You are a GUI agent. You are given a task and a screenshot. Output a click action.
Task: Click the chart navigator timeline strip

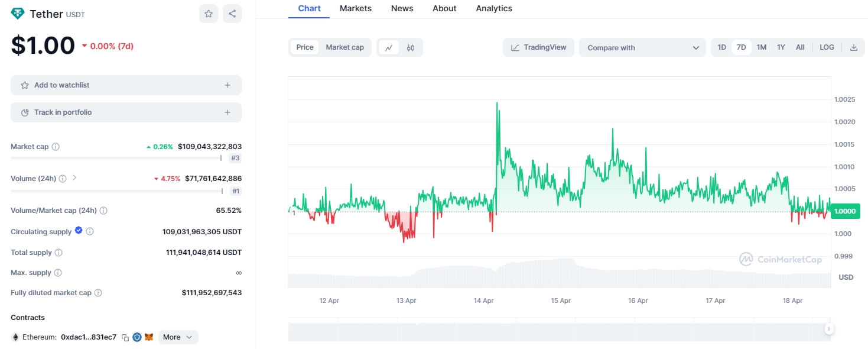(x=560, y=329)
